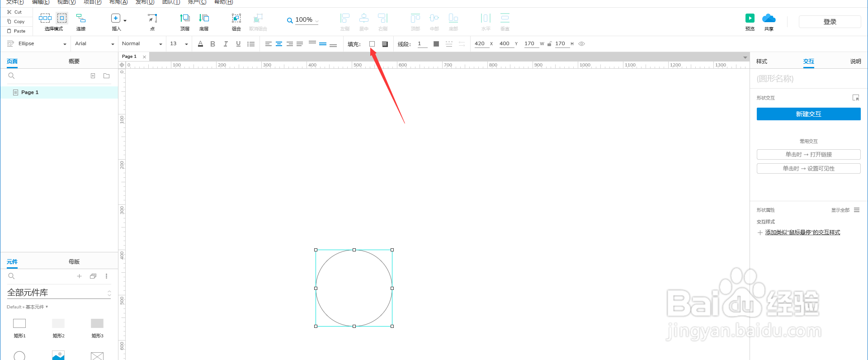Screen dimensions: 868x360
Task: Align left with 左侧 icon
Action: pyautogui.click(x=345, y=18)
